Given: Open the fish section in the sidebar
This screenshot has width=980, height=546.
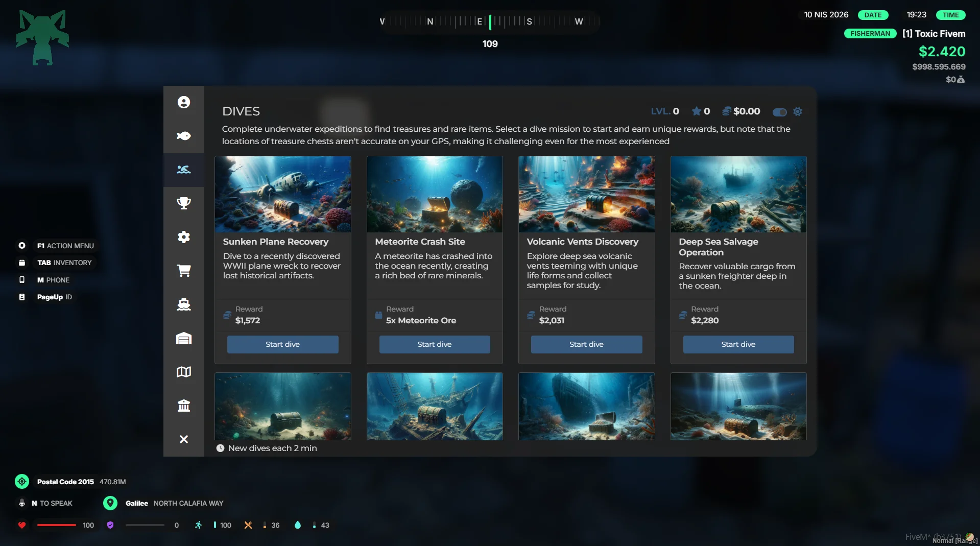Looking at the screenshot, I should [184, 136].
